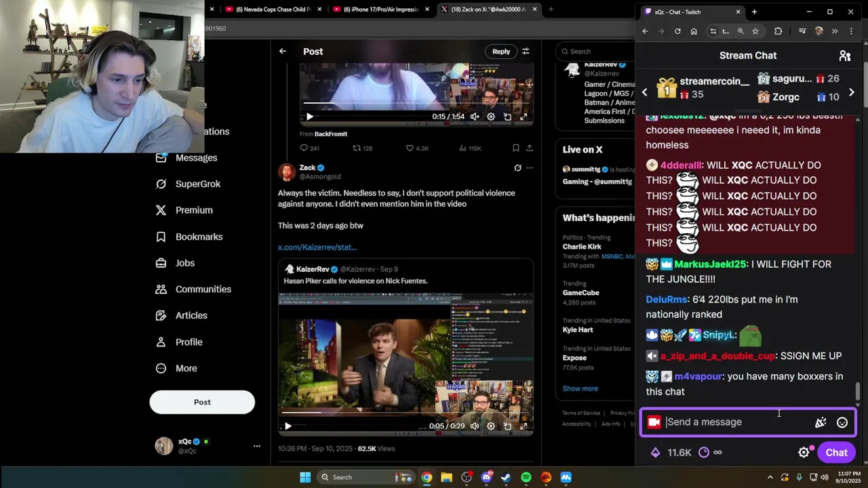The image size is (868, 488).
Task: Open settings gear on the 0:29 video
Action: 491,426
